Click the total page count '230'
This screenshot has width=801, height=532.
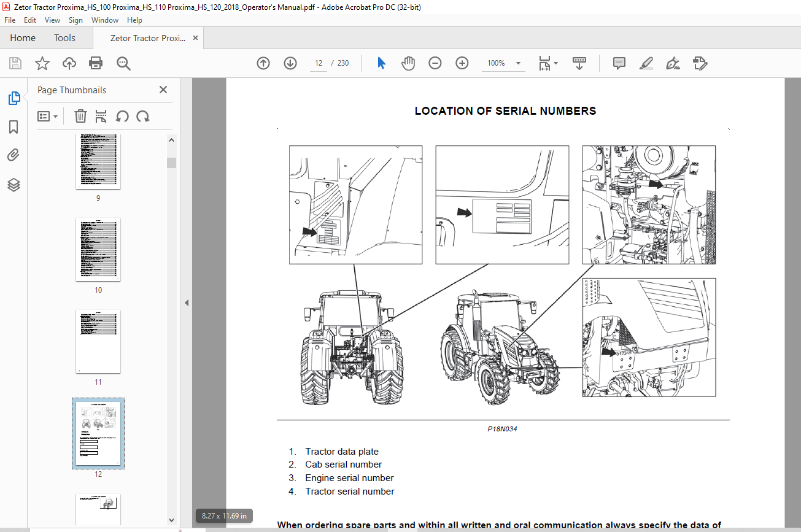(x=343, y=63)
